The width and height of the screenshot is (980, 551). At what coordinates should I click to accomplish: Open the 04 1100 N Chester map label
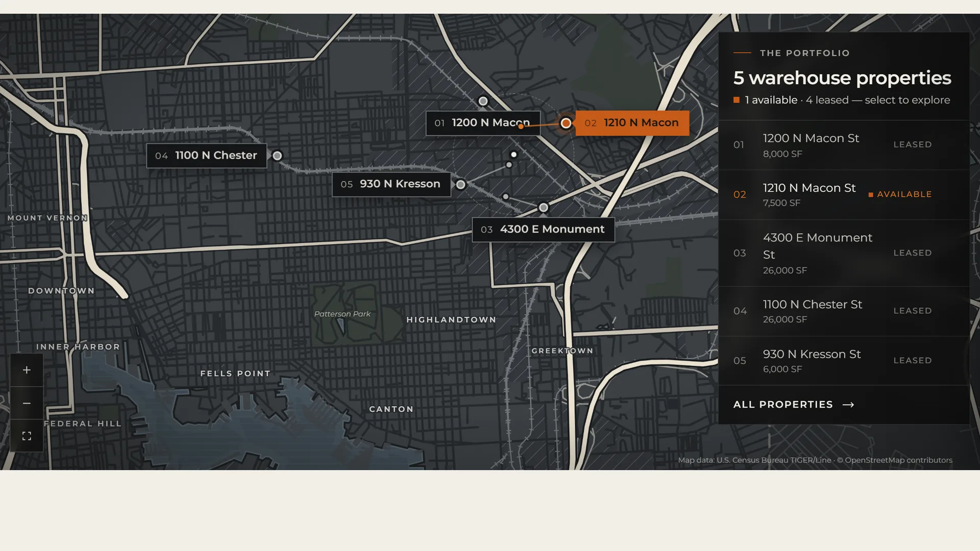click(206, 156)
